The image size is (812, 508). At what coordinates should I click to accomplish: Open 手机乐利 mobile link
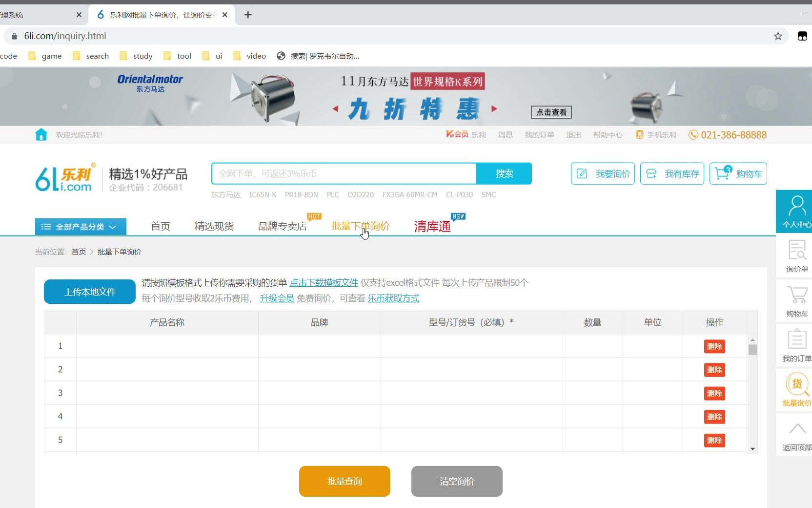[656, 135]
